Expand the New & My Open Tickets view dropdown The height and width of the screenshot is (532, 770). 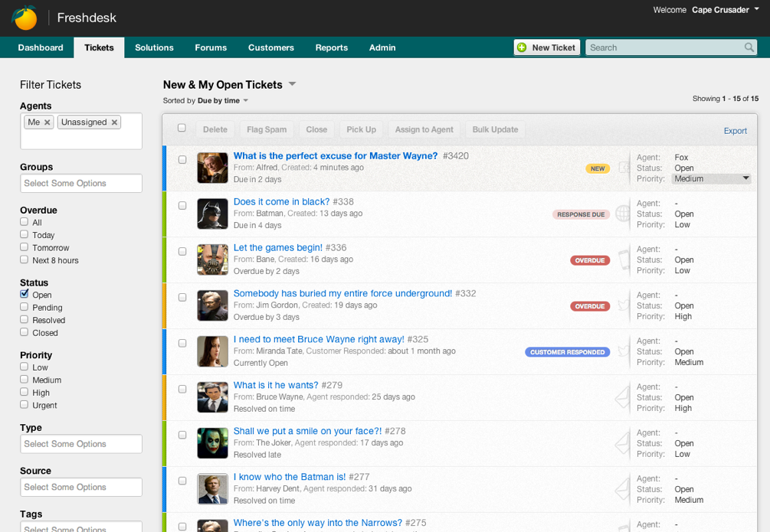(x=292, y=84)
